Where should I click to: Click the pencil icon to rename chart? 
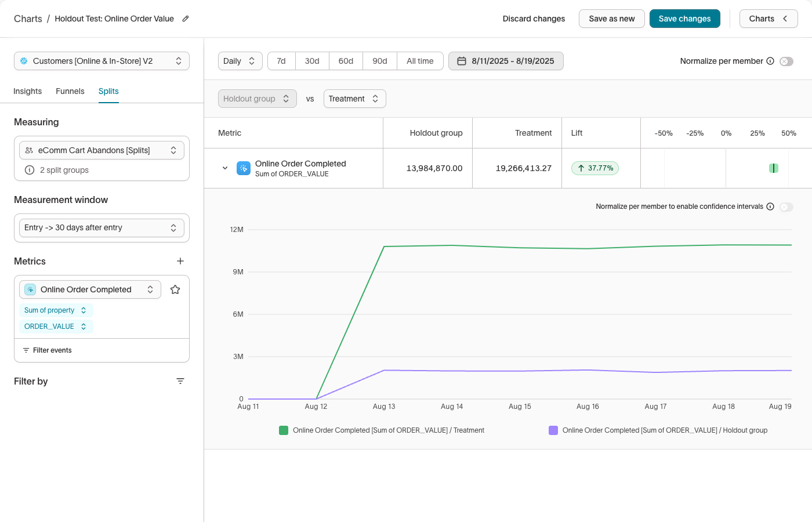pos(186,19)
